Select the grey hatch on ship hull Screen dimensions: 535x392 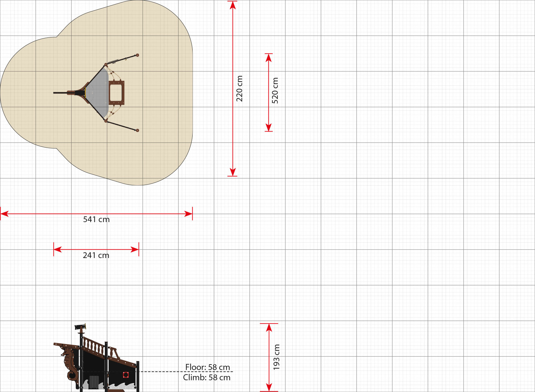[x=94, y=382]
